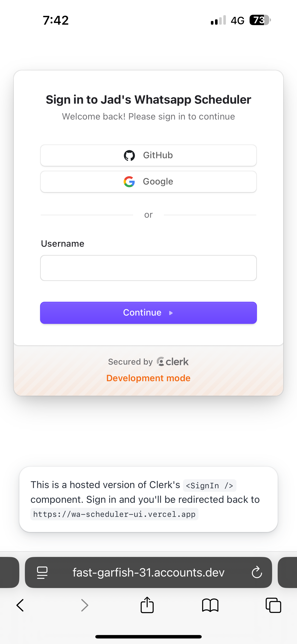Viewport: 297px width, 644px height.
Task: Show all open Safari tabs
Action: tap(273, 605)
